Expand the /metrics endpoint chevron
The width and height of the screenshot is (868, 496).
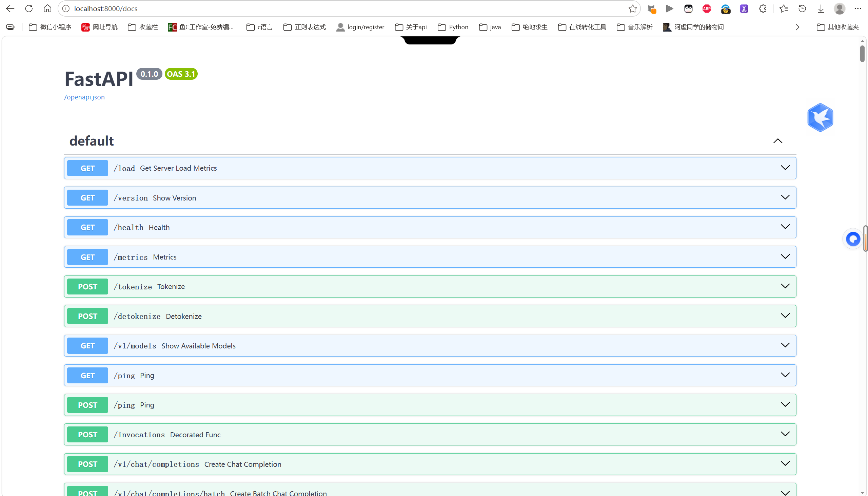point(785,256)
